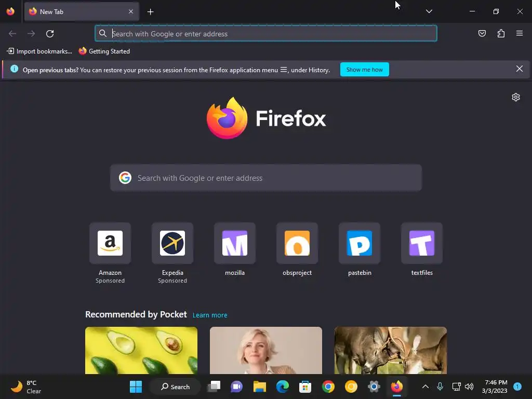Open Microsoft Store from the taskbar

pos(305,387)
